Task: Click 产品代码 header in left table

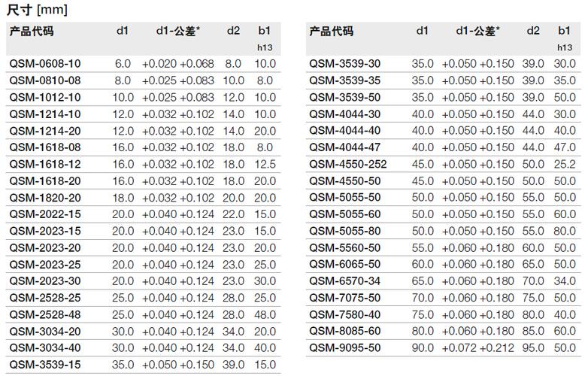Action: click(x=32, y=31)
